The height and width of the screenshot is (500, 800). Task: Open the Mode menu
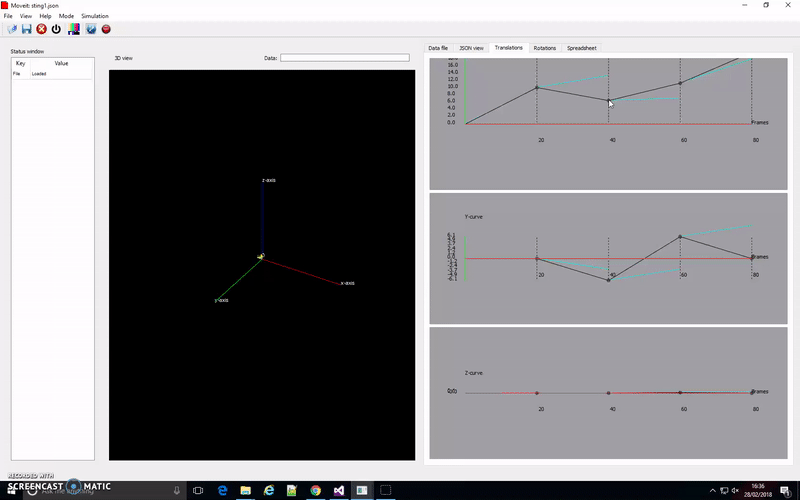tap(66, 16)
